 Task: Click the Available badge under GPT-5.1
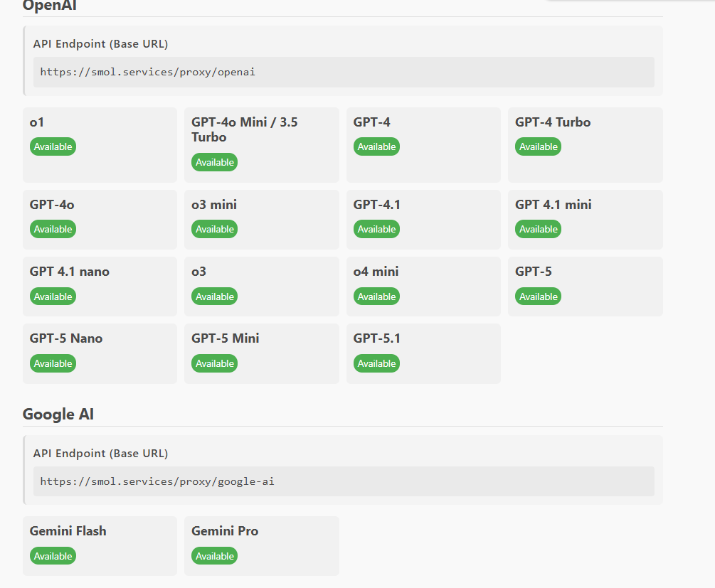(376, 364)
